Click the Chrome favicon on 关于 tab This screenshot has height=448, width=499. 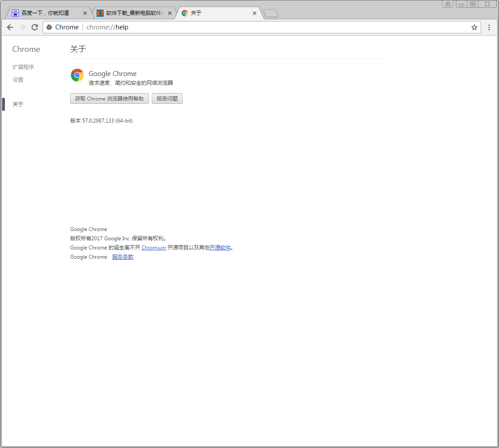click(x=185, y=13)
